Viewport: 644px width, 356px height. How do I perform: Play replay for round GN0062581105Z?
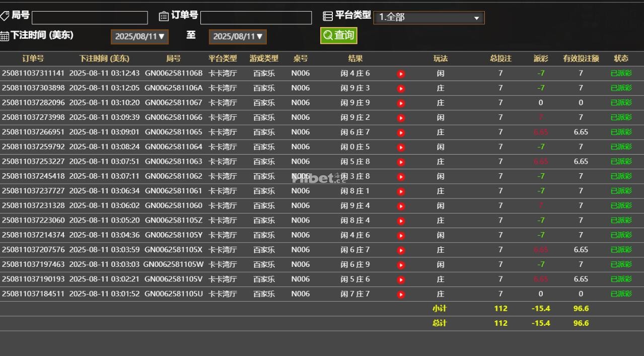401,221
